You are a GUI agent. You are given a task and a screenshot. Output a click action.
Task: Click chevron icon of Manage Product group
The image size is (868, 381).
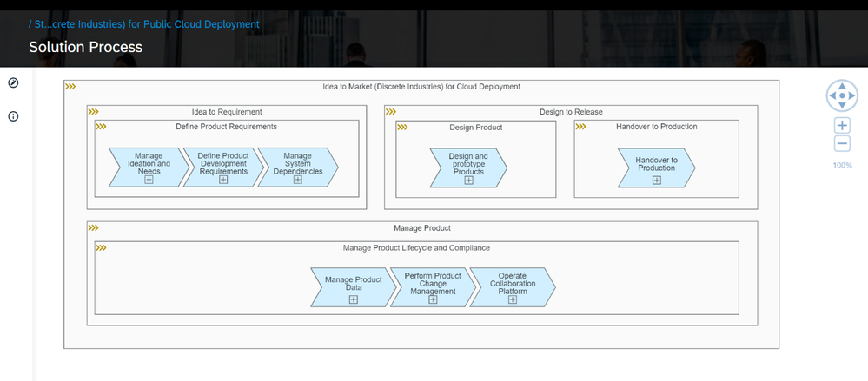click(94, 228)
